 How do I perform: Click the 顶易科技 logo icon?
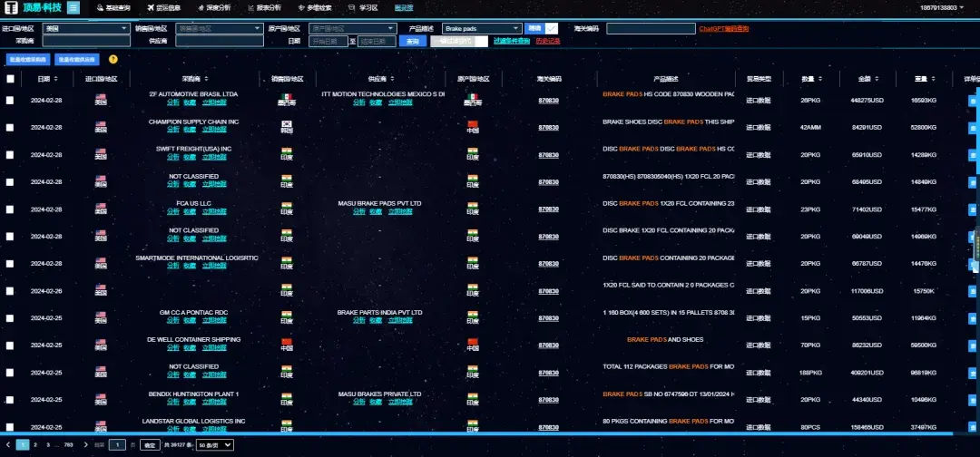click(x=11, y=8)
